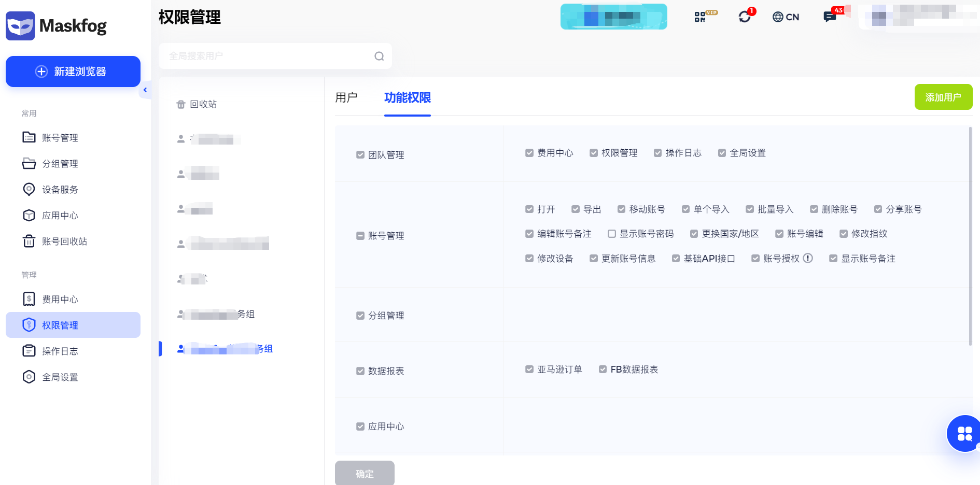This screenshot has width=980, height=485.
Task: Open the recycle bin (回收站) entry
Action: click(197, 104)
